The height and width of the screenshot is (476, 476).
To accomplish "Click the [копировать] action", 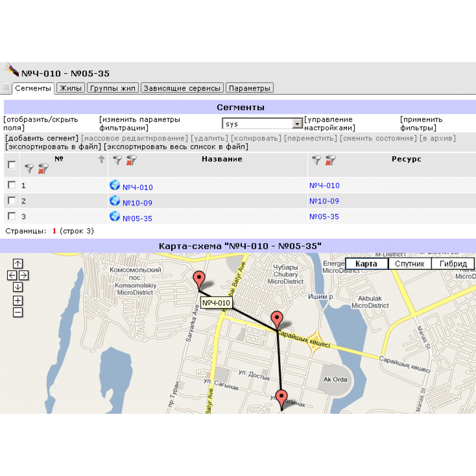I will tap(256, 139).
